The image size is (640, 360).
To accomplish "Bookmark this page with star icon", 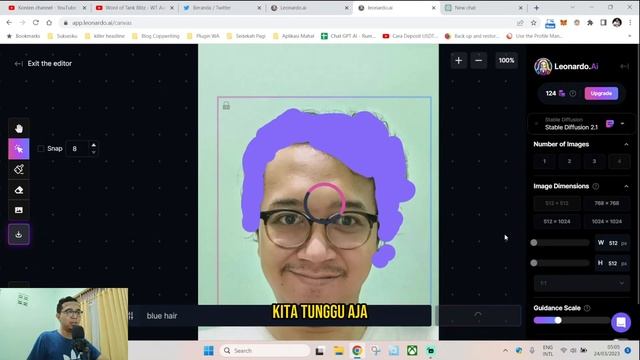I will (533, 23).
